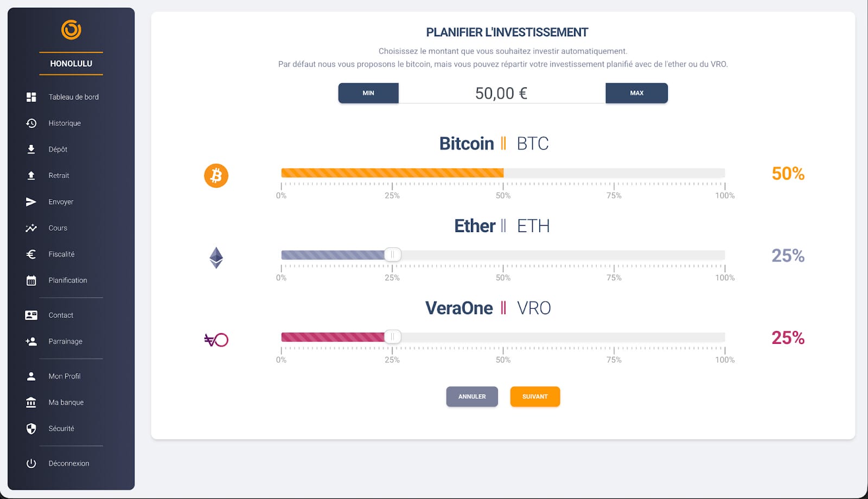Open the Cours chart icon
Screen dimensions: 868x499
[x=31, y=228]
